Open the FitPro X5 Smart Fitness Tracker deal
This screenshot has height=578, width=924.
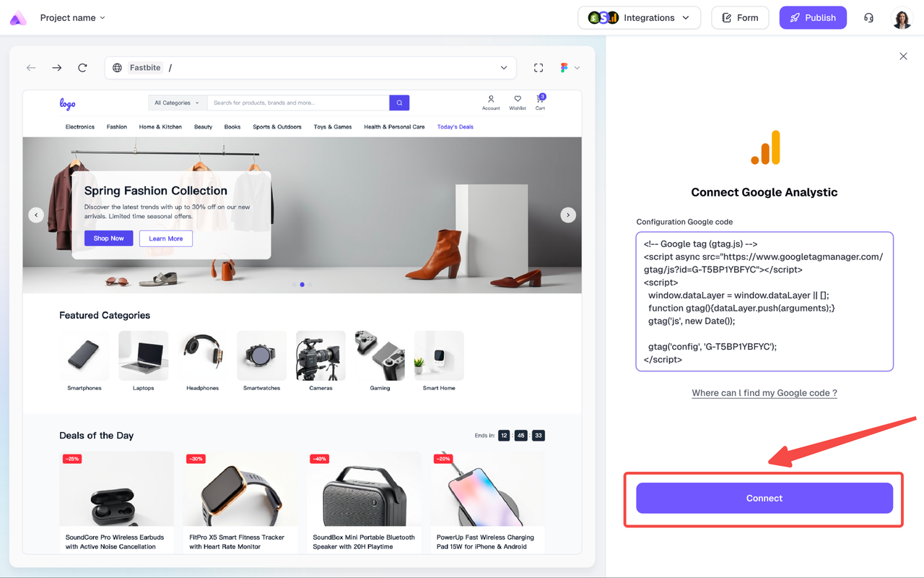240,503
